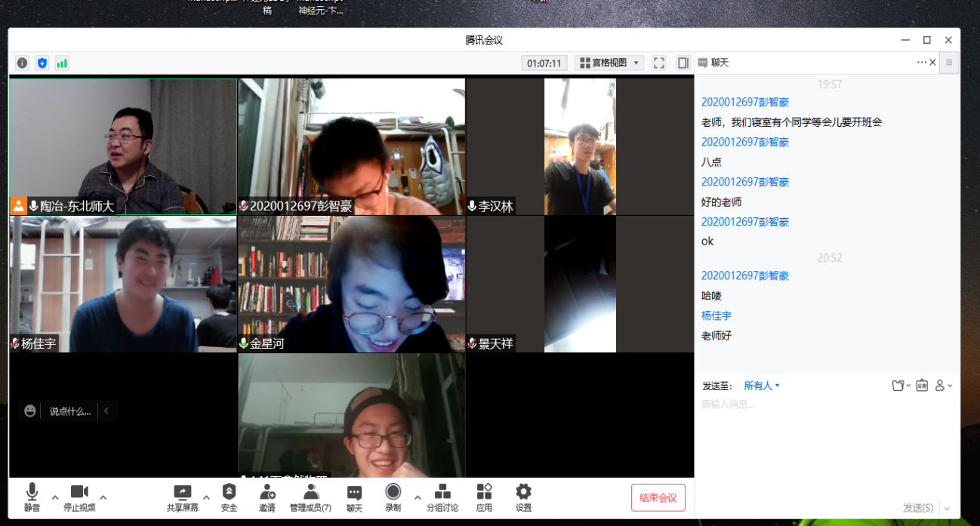Toggle the side panel layout icon
Screen dimensions: 980x526
(683, 63)
